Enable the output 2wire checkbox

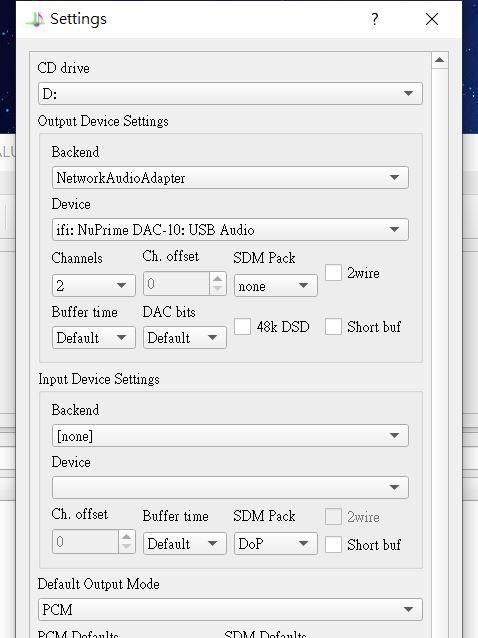point(333,273)
